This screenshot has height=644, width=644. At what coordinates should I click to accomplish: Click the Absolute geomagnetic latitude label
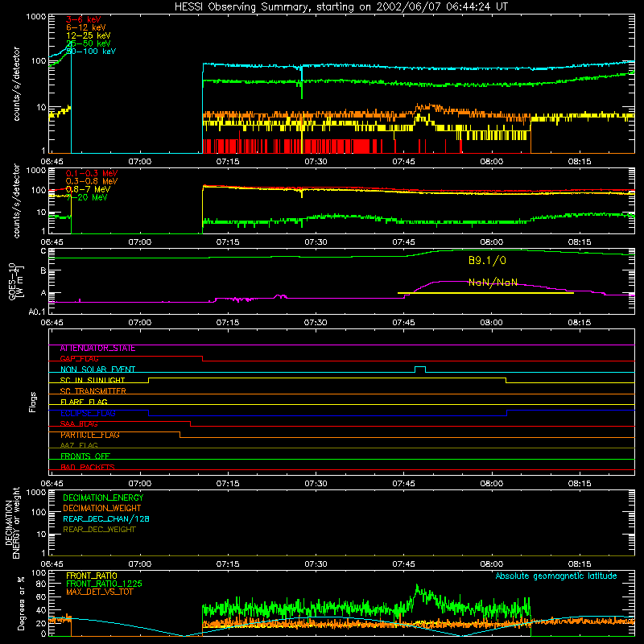(556, 576)
